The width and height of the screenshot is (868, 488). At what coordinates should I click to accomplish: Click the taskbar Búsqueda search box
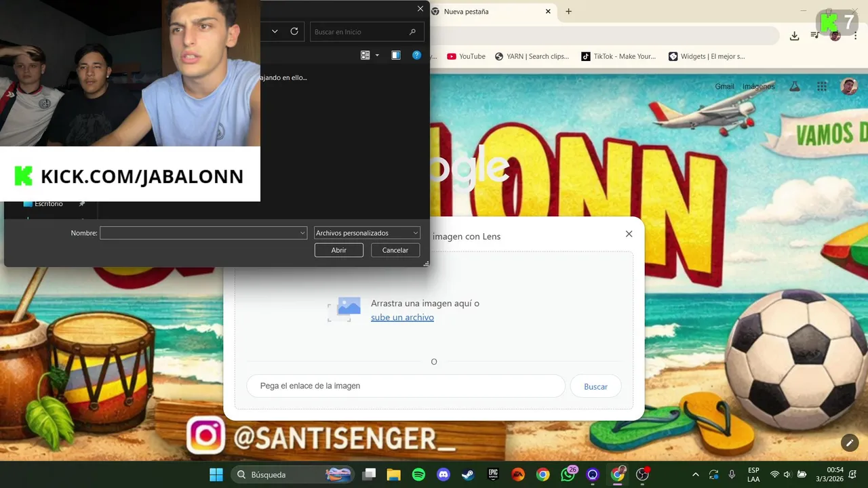(294, 474)
